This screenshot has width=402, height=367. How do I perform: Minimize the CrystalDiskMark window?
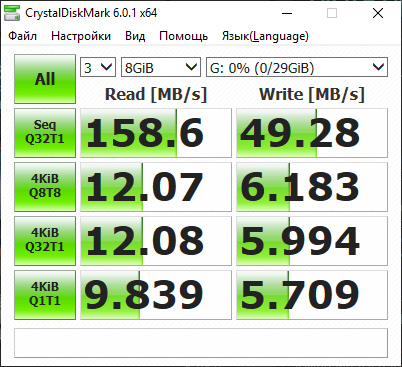(287, 13)
